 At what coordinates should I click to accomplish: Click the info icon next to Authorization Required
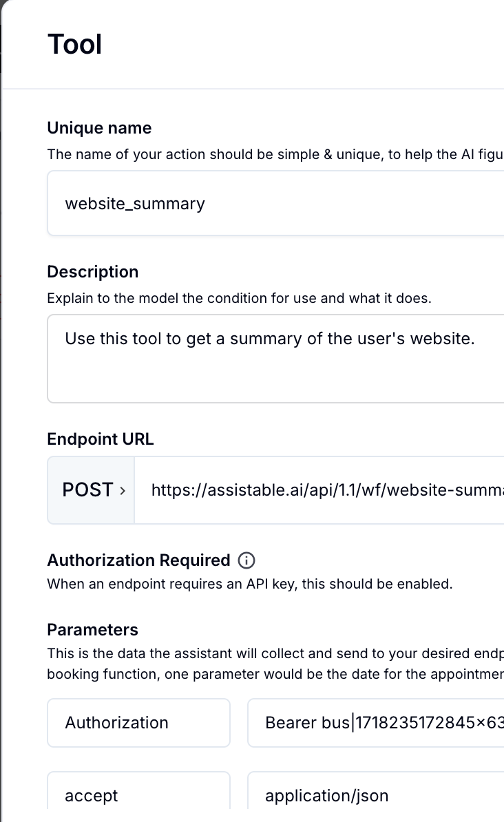[246, 560]
